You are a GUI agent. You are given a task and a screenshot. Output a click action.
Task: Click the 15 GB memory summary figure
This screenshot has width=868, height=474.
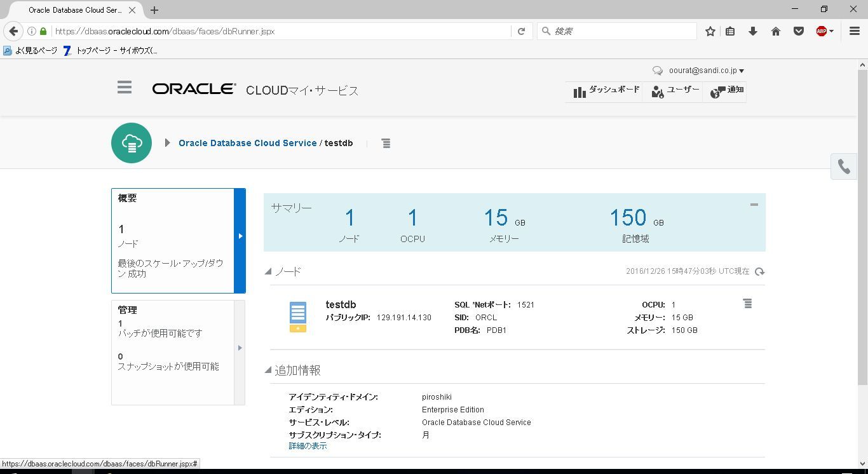pyautogui.click(x=505, y=218)
